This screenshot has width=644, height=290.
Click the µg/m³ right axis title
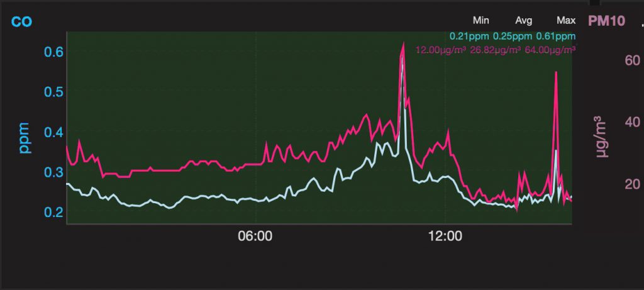pyautogui.click(x=601, y=137)
